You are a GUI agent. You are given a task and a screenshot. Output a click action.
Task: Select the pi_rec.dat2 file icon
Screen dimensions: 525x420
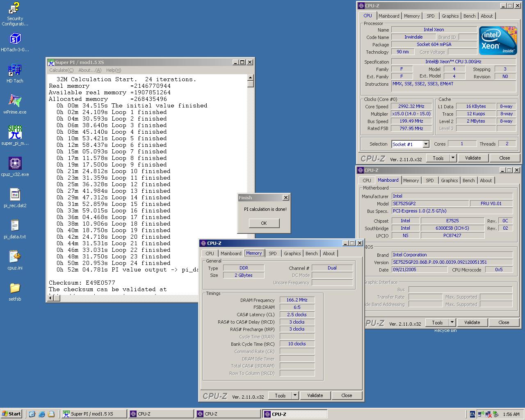pyautogui.click(x=15, y=198)
